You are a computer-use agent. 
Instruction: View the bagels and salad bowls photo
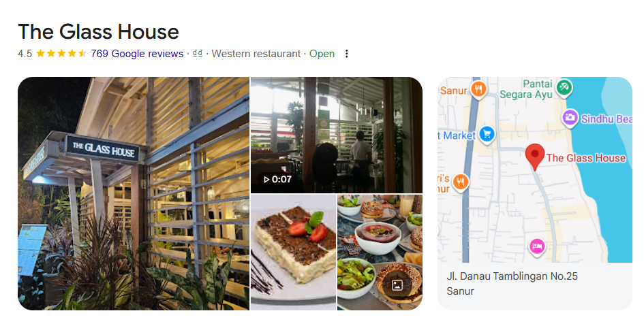click(380, 252)
